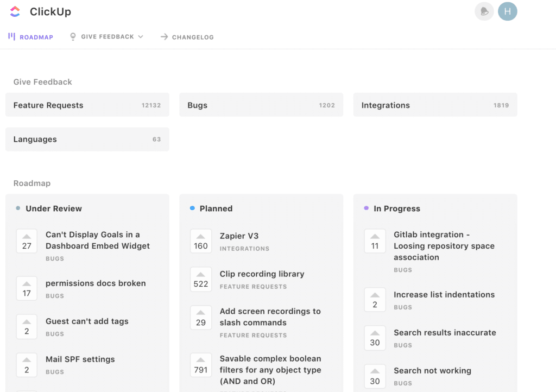Select the Roadmap tab
Image resolution: width=556 pixels, height=392 pixels.
(30, 37)
